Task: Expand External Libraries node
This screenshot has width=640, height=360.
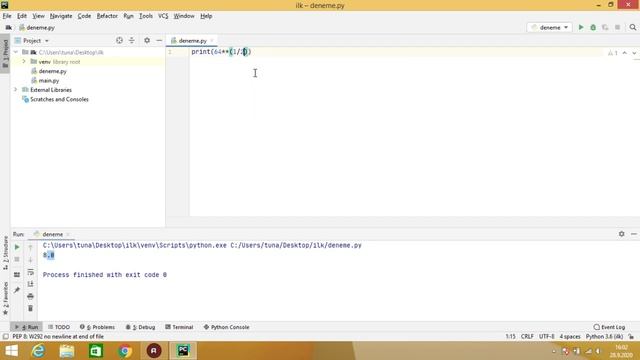Action: [16, 90]
